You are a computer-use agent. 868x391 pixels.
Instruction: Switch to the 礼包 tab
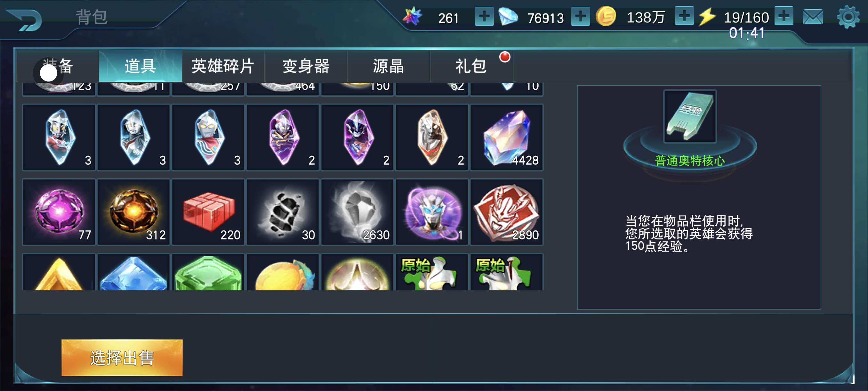[471, 66]
